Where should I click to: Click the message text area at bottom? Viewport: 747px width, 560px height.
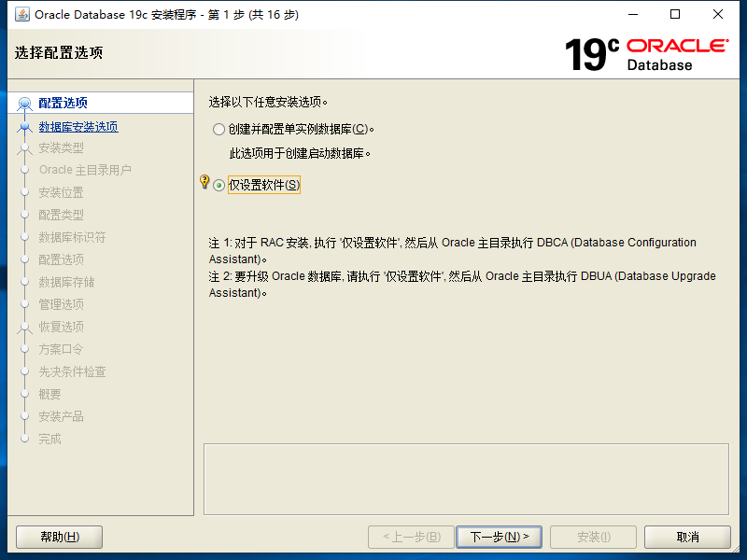tap(466, 479)
